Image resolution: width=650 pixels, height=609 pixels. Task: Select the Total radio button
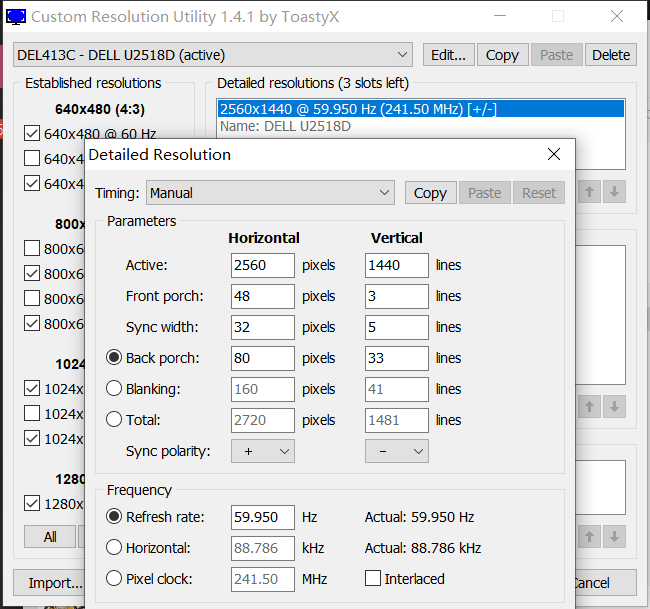[x=114, y=419]
